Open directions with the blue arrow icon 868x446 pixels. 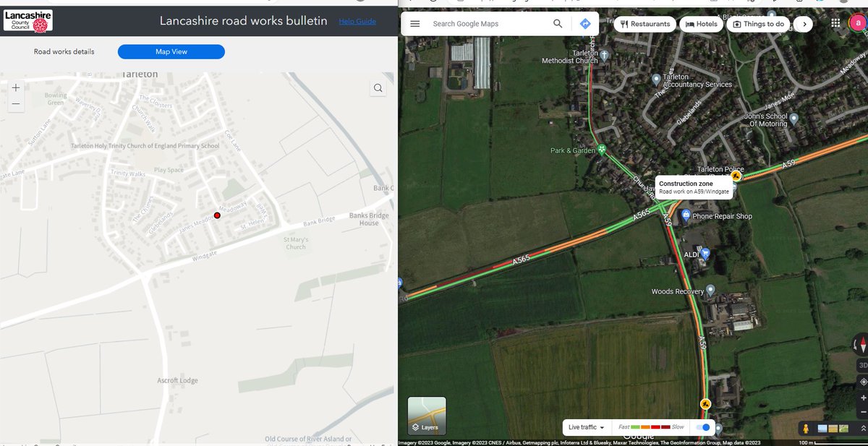click(x=585, y=24)
